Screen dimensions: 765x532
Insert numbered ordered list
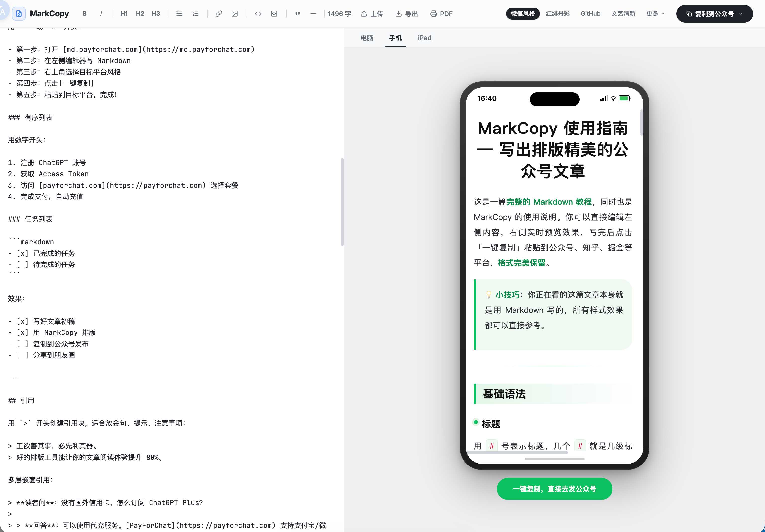(x=196, y=14)
